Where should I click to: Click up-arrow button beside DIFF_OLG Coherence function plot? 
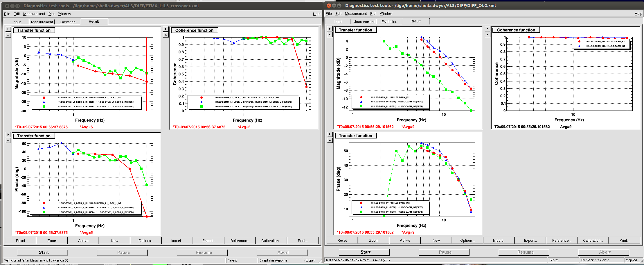(488, 35)
